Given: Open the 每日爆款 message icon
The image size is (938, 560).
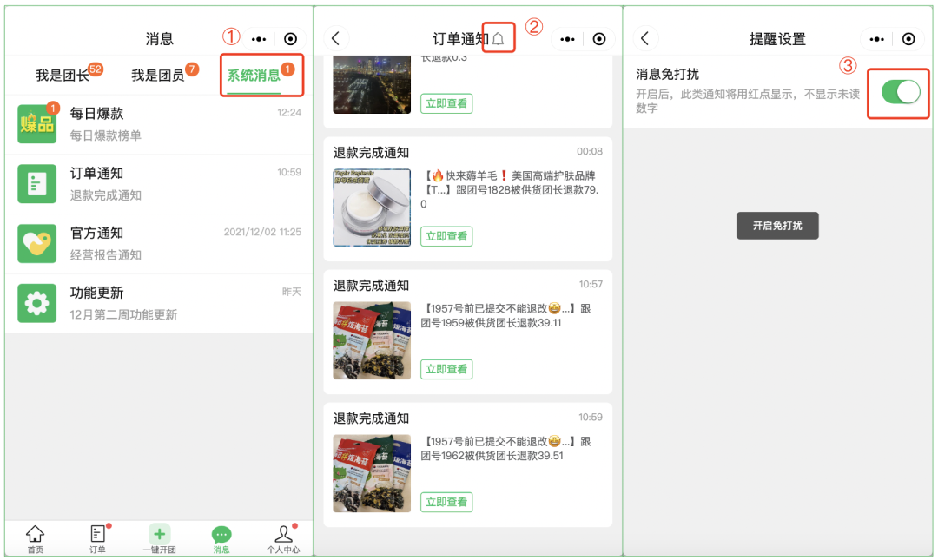Looking at the screenshot, I should pos(36,124).
